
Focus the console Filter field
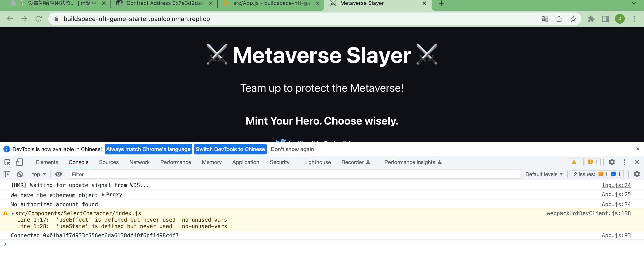point(295,174)
